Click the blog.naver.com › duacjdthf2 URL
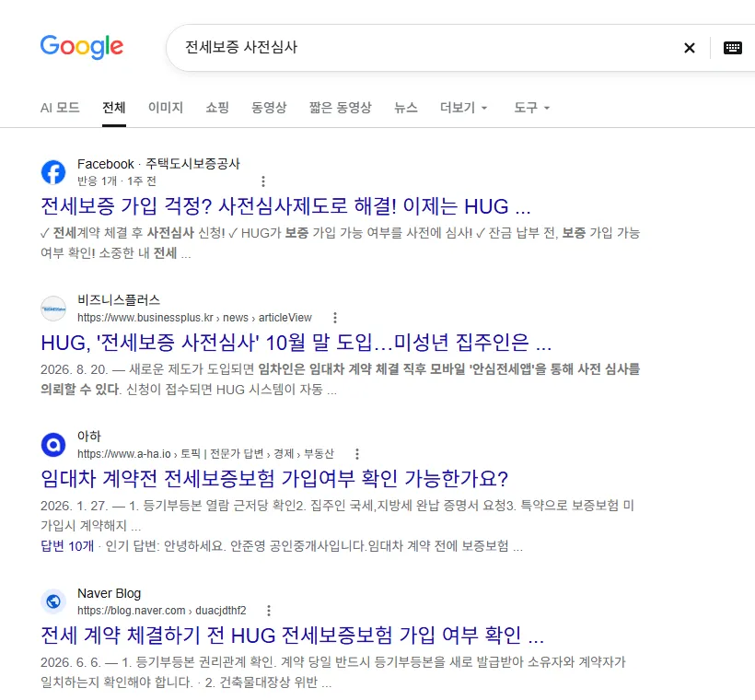The width and height of the screenshot is (755, 700). click(162, 611)
